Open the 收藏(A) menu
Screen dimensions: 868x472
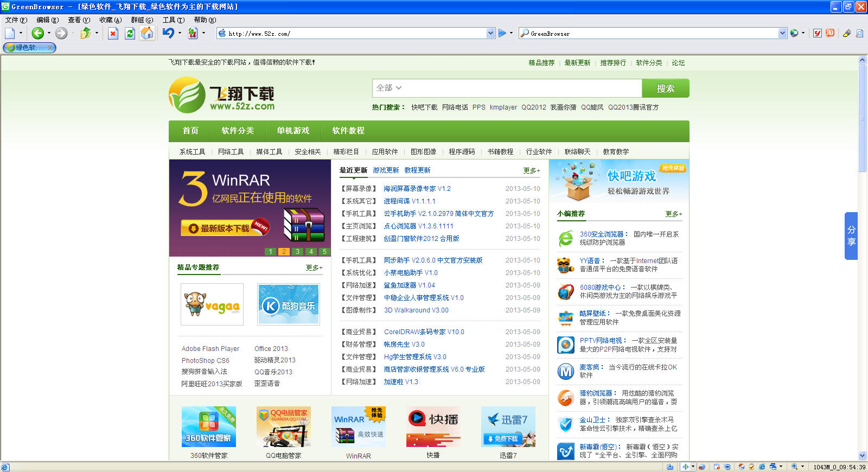point(110,20)
